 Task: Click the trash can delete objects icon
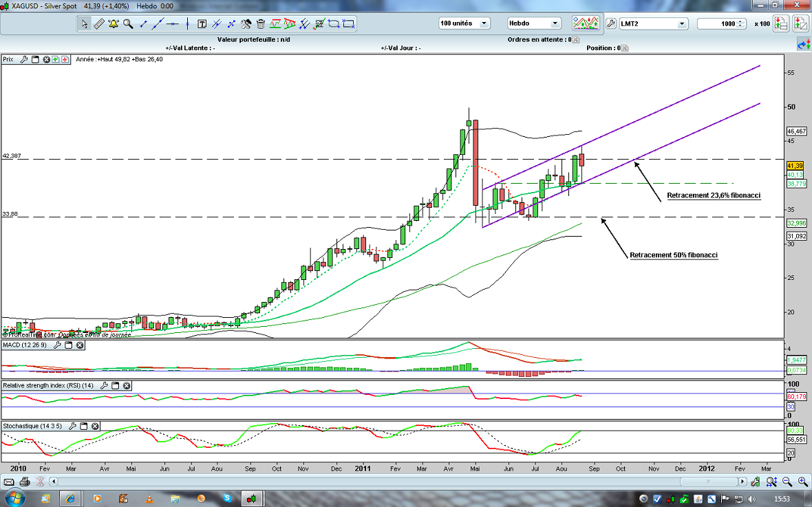point(261,23)
